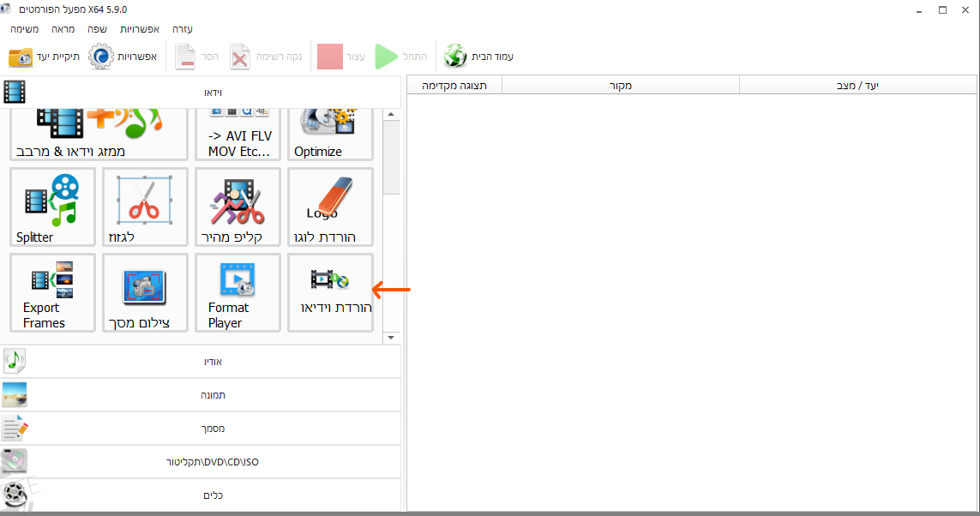
Task: Open אפשרויות options from the toolbar
Action: click(123, 57)
